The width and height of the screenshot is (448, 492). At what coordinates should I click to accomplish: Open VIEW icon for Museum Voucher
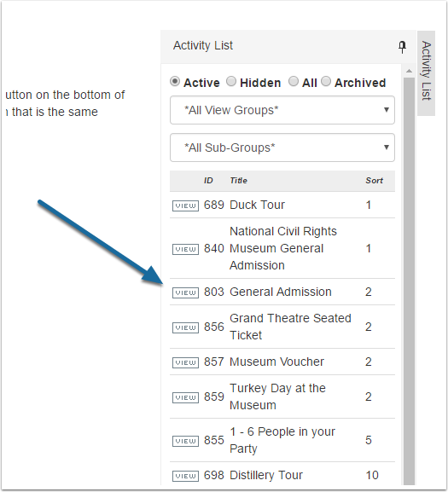click(x=185, y=362)
